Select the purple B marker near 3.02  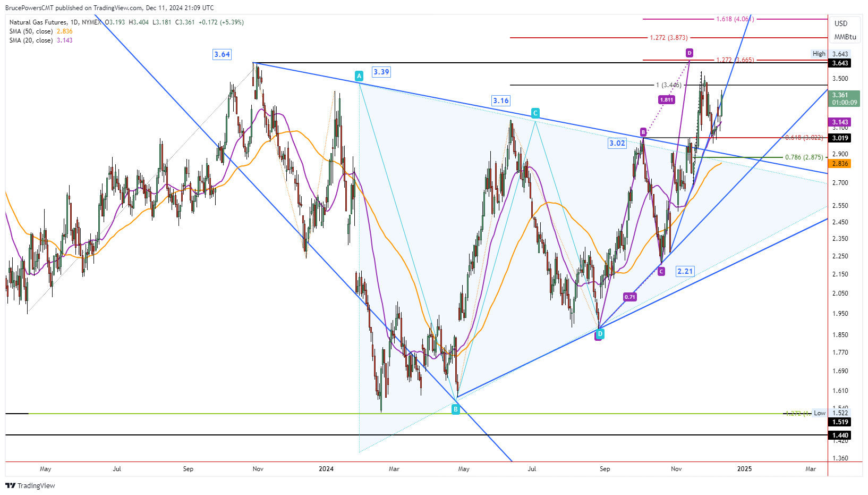pyautogui.click(x=643, y=132)
